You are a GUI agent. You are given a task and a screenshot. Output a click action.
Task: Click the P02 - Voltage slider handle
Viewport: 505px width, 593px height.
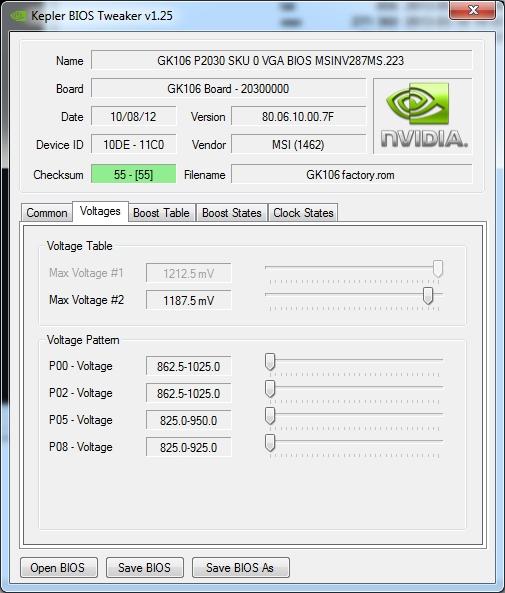tap(270, 389)
